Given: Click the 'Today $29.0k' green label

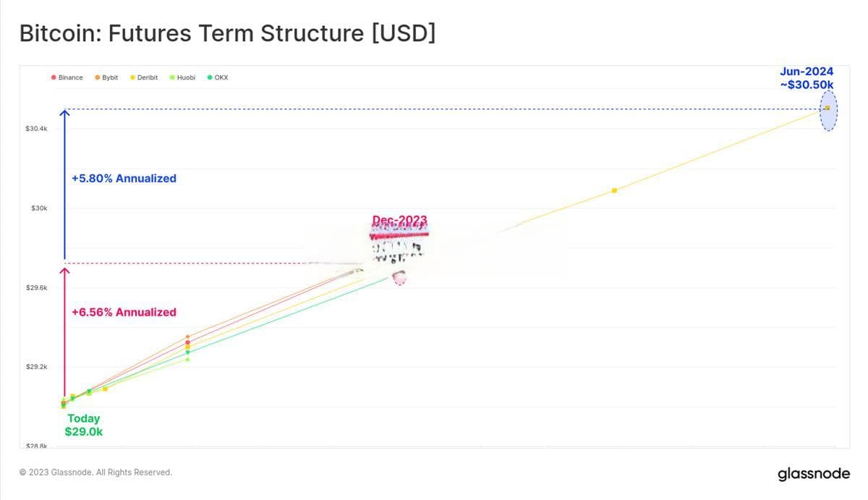Looking at the screenshot, I should pyautogui.click(x=84, y=425).
